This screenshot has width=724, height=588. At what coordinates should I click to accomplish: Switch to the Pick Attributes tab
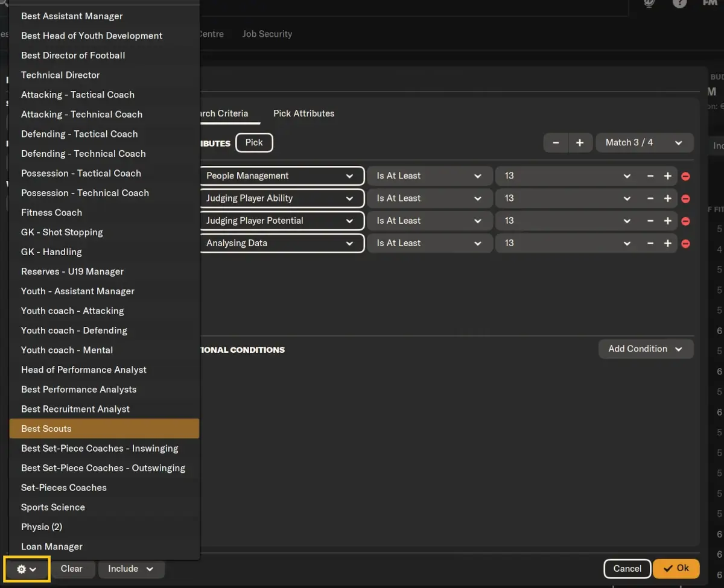(x=303, y=113)
